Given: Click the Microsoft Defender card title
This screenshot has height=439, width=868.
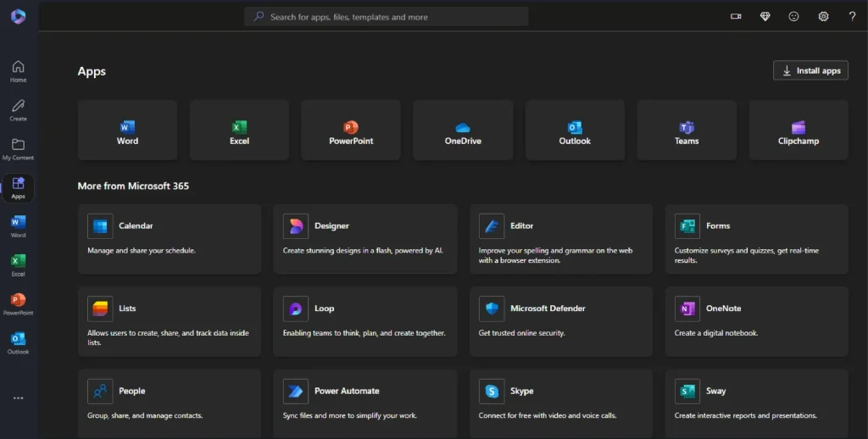Looking at the screenshot, I should coord(548,308).
